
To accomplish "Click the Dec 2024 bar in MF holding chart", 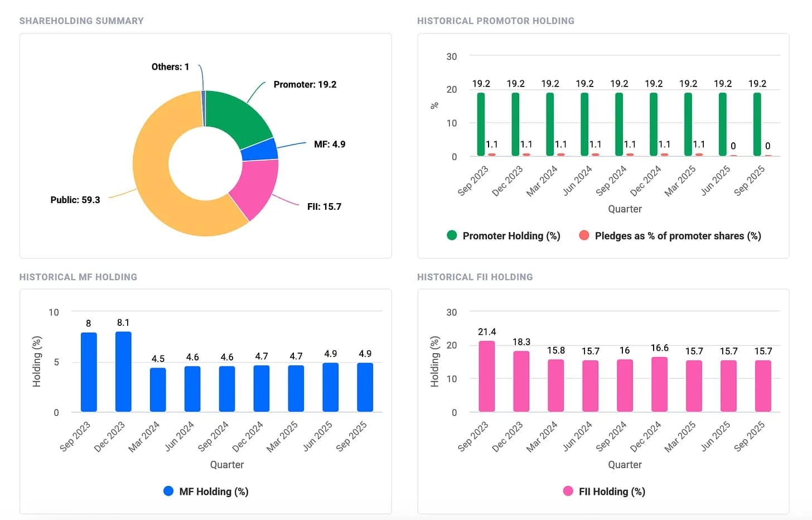I will tap(262, 388).
